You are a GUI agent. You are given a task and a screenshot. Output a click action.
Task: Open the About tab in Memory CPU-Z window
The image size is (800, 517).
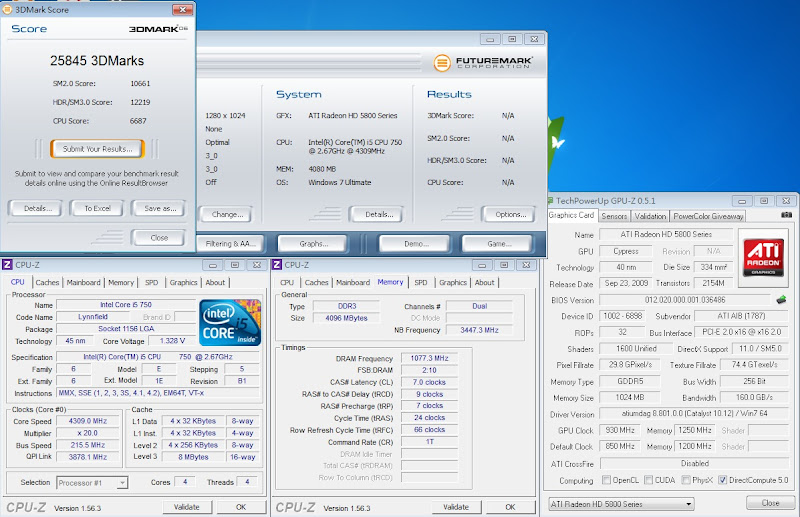point(484,282)
